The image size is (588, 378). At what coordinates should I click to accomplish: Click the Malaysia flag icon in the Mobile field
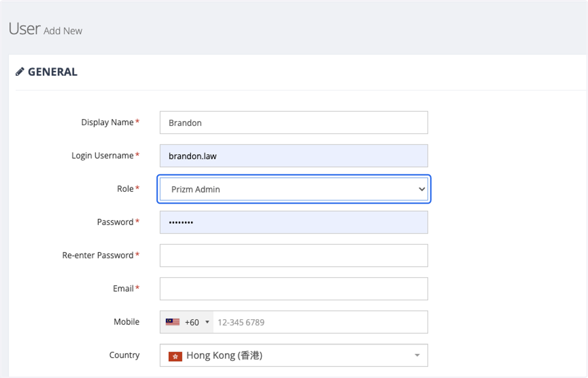tap(172, 322)
